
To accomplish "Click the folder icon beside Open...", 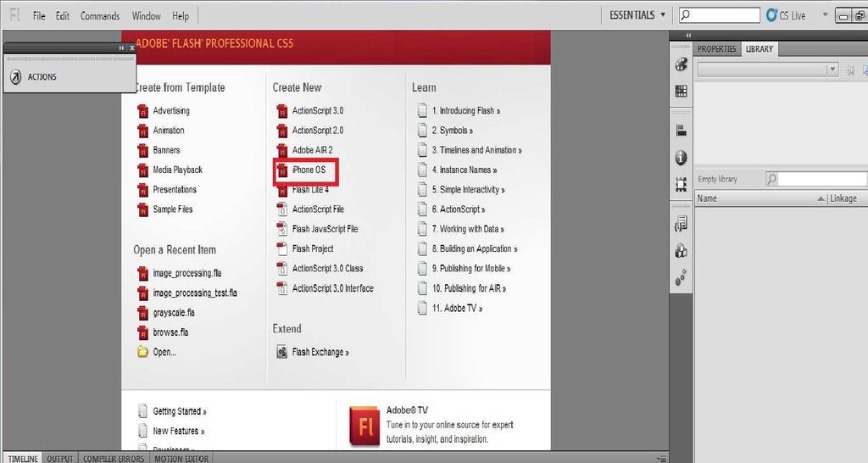I will (142, 352).
